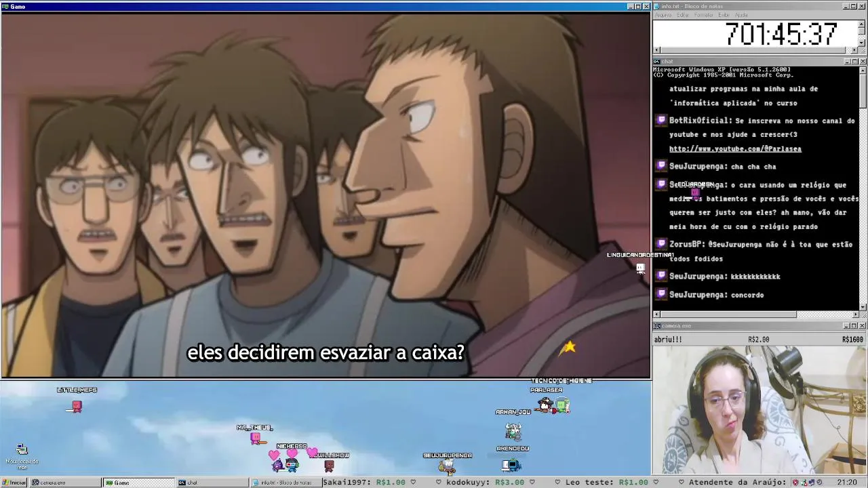Click Notepad vertical scrollbar up arrow

(862, 24)
